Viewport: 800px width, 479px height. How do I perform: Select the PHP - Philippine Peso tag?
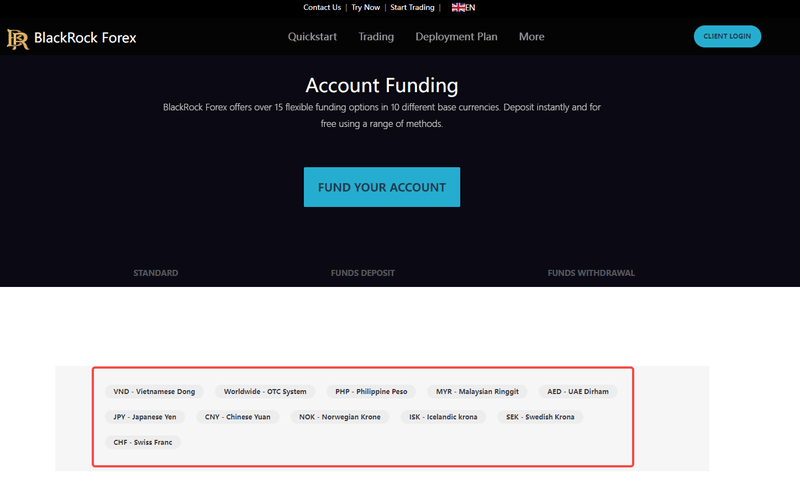[x=371, y=391]
